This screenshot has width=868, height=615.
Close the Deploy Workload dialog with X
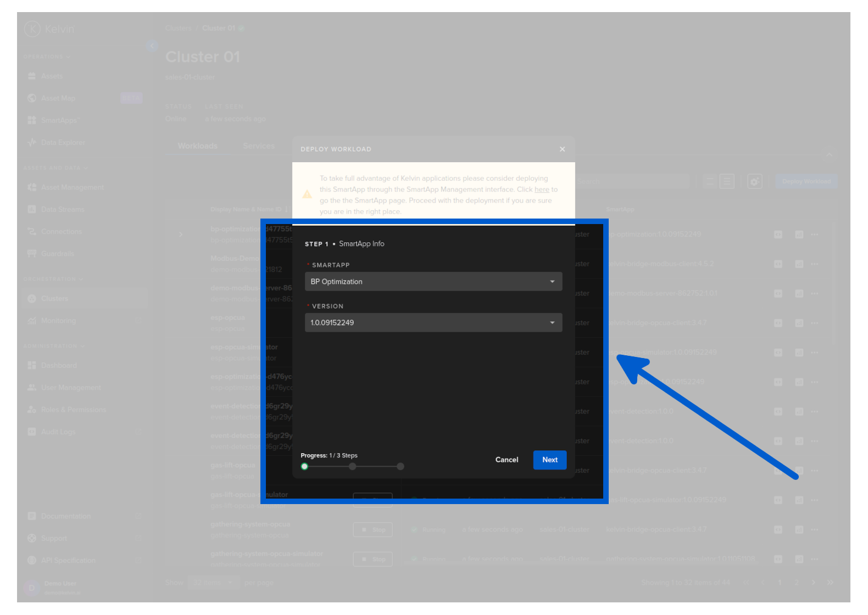(562, 149)
